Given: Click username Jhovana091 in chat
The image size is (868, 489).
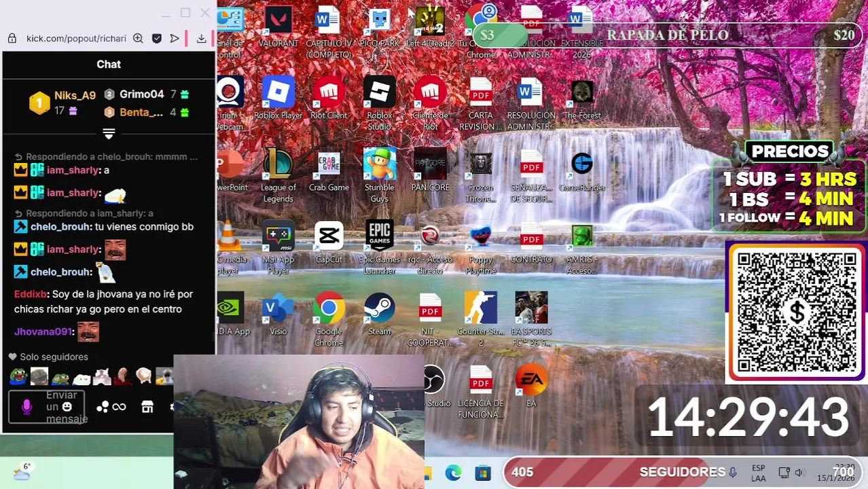Looking at the screenshot, I should coord(43,332).
